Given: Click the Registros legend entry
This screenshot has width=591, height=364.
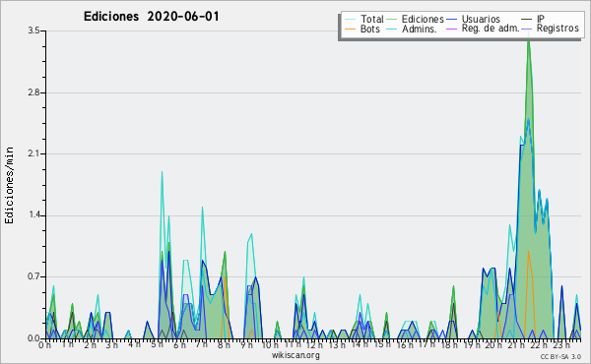Looking at the screenshot, I should click(558, 29).
